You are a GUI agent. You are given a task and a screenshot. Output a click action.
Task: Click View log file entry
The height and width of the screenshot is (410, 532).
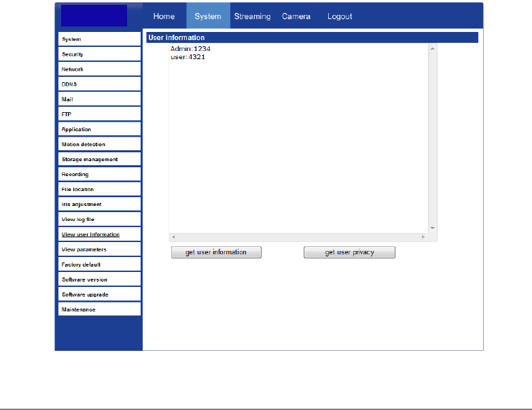[x=99, y=219]
